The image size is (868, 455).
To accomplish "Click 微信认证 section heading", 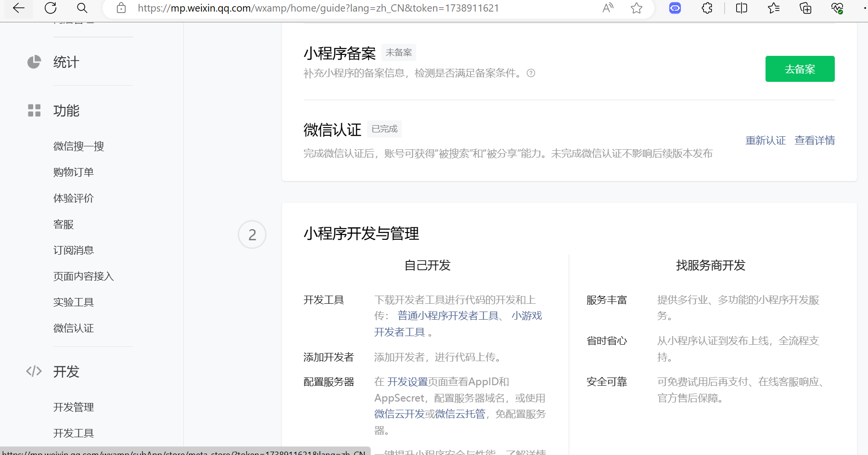I will point(332,130).
